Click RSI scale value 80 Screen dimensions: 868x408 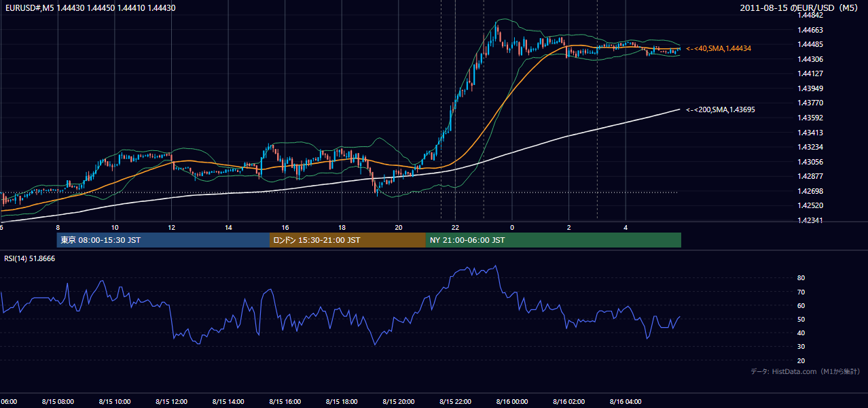801,278
